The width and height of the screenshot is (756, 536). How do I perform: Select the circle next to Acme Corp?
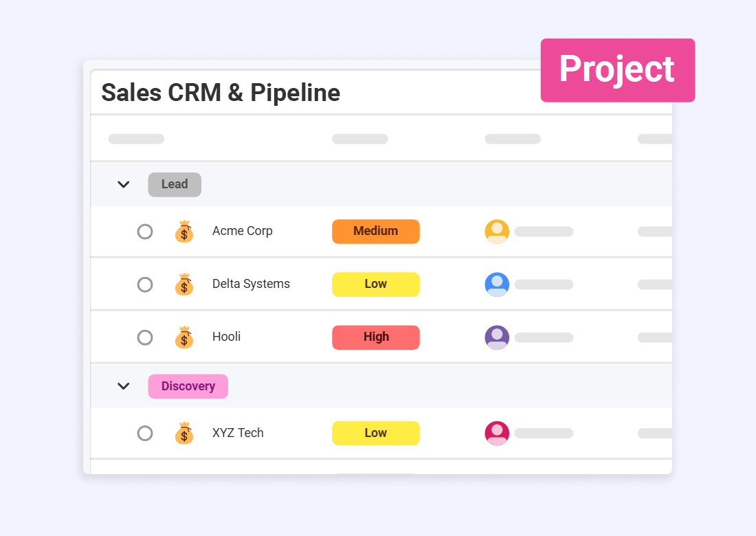click(x=145, y=232)
